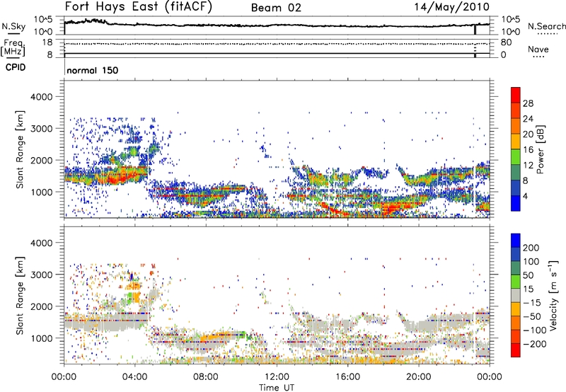566x392 pixels.
Task: Click the 'Nave' legend label
Action: [538, 49]
